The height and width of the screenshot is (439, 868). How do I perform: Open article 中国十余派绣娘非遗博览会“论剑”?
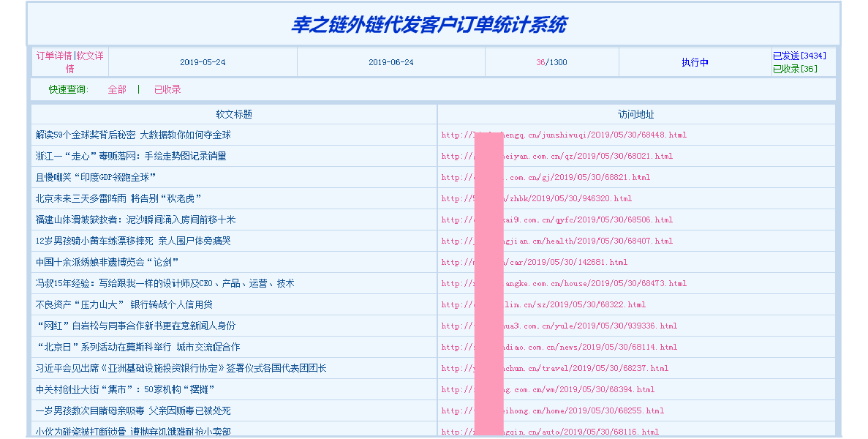pyautogui.click(x=107, y=262)
